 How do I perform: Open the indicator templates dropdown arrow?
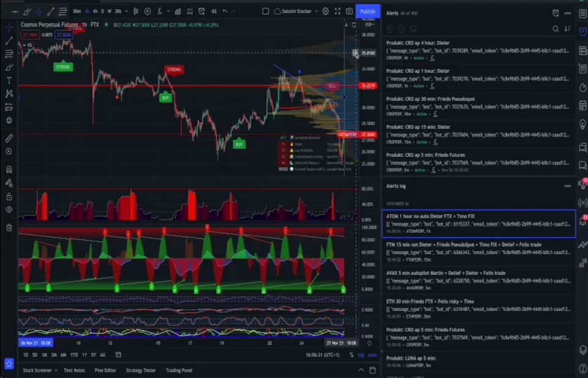pos(168,12)
